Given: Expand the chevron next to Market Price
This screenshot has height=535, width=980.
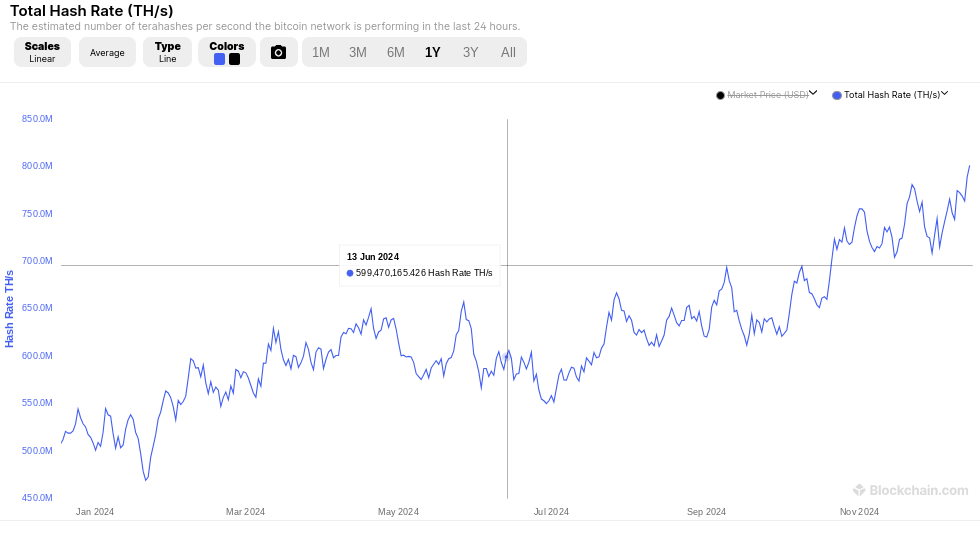Looking at the screenshot, I should pyautogui.click(x=813, y=93).
